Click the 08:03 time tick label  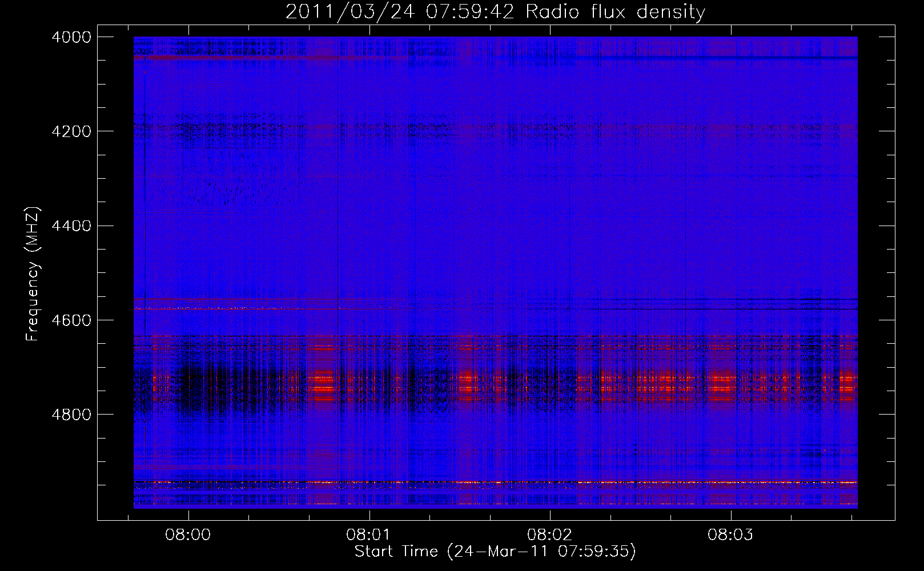point(730,534)
